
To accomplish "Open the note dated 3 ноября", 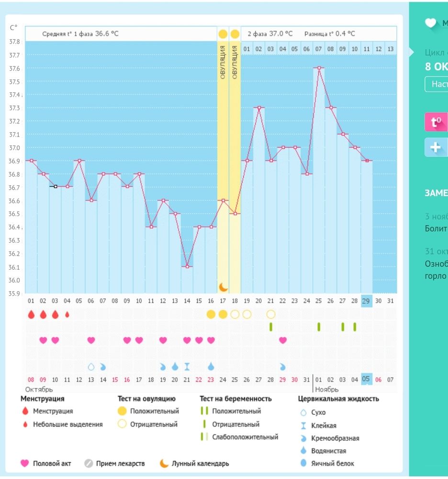I will tap(436, 223).
